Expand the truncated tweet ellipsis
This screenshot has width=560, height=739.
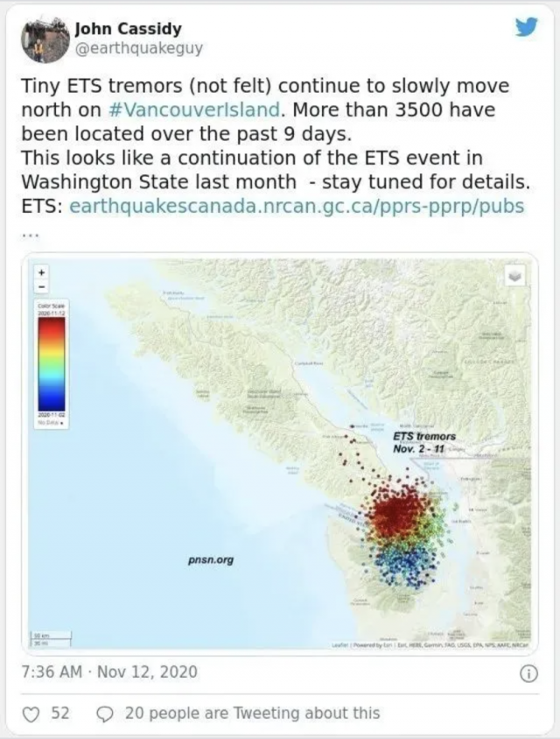(x=31, y=235)
